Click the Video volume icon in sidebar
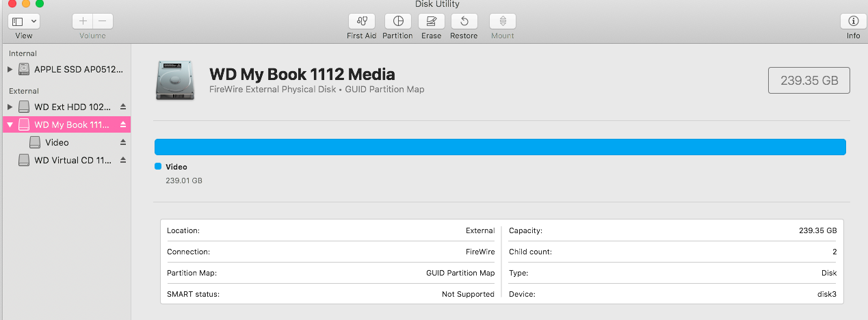 coord(35,142)
